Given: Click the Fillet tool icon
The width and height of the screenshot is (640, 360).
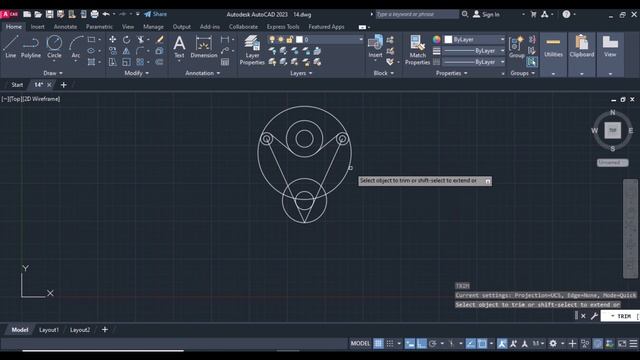Looking at the screenshot, I should (x=140, y=51).
